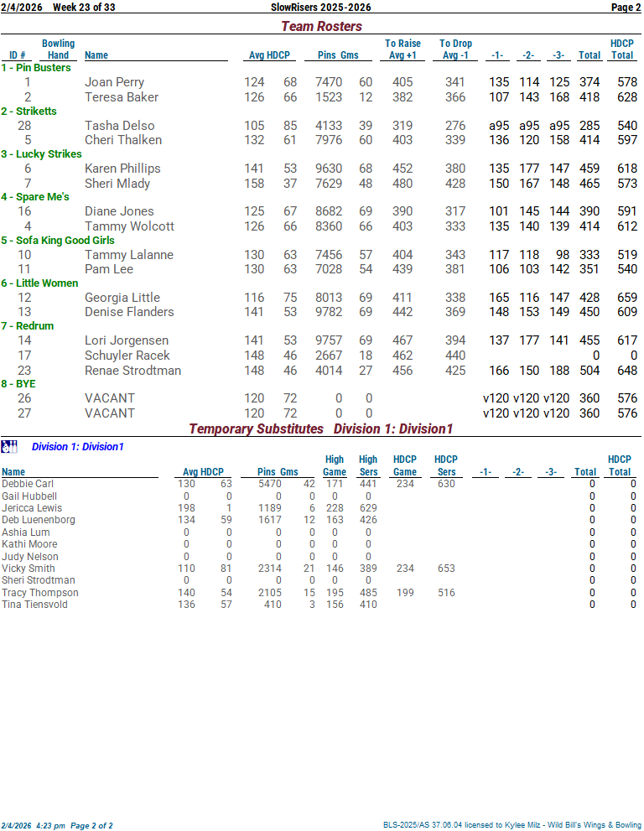Click the footer timestamp 4:23 pm
Viewport: 644px width, 831px height.
pos(50,826)
